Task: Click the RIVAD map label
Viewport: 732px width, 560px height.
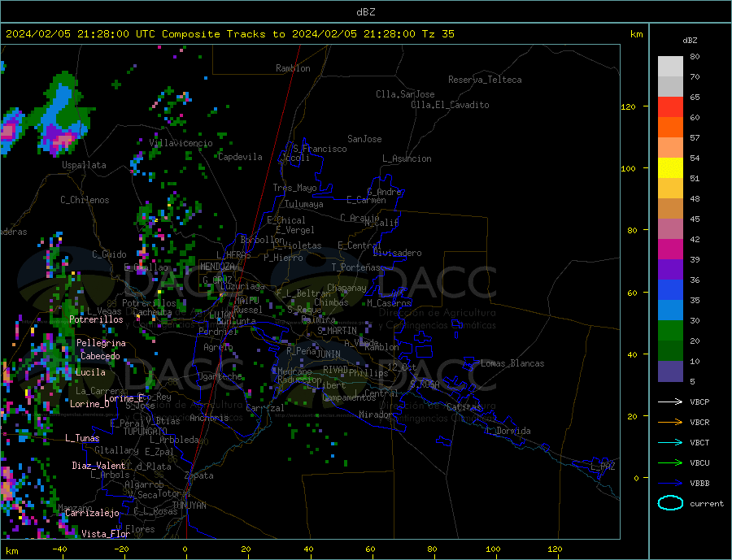Action: pos(335,370)
